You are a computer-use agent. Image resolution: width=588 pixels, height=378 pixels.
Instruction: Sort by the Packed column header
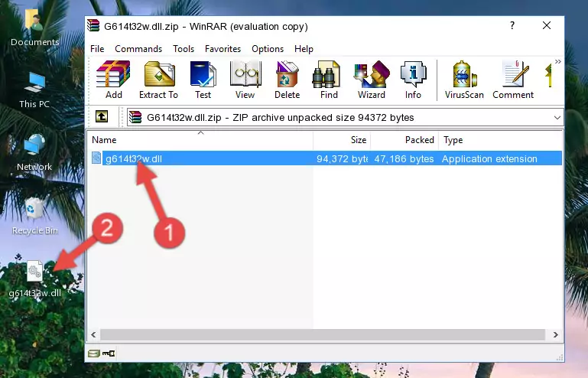tap(404, 139)
